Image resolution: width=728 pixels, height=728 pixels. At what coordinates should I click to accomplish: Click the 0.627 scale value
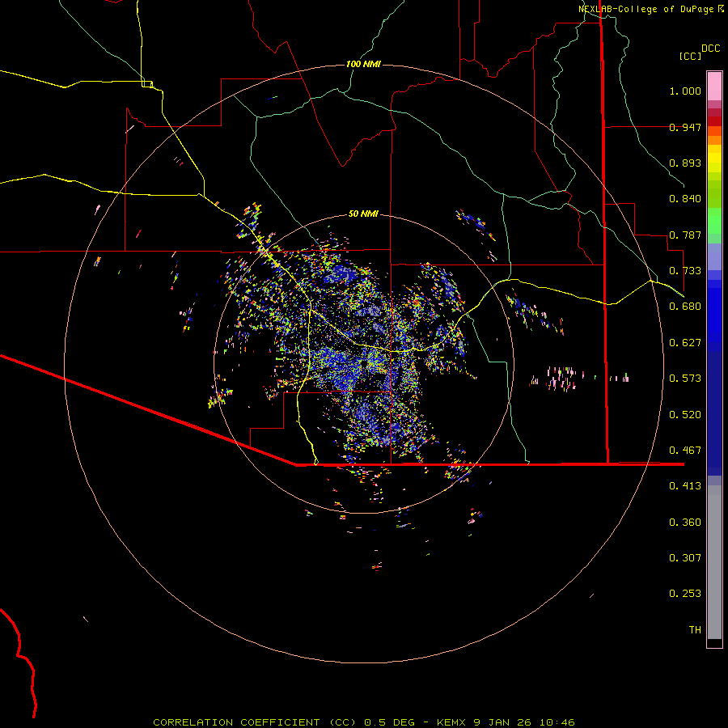coord(685,343)
